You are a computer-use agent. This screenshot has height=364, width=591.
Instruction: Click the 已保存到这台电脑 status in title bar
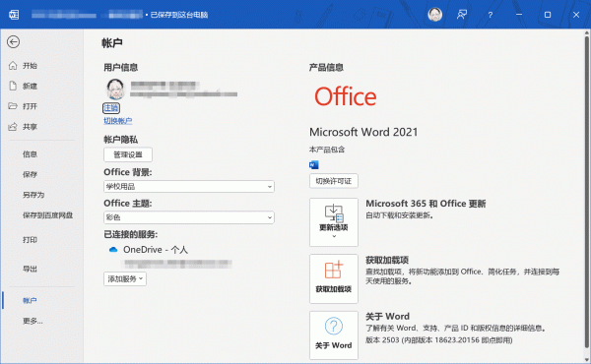click(178, 15)
